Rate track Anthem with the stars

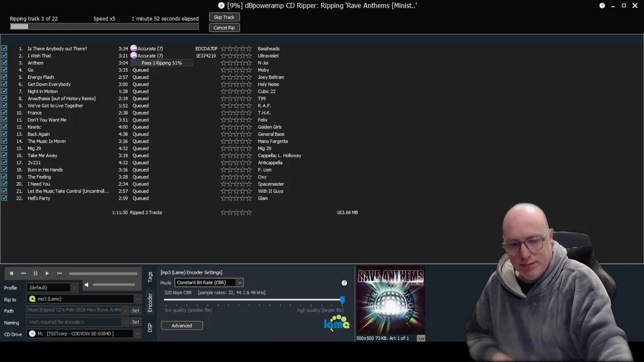tap(236, 63)
